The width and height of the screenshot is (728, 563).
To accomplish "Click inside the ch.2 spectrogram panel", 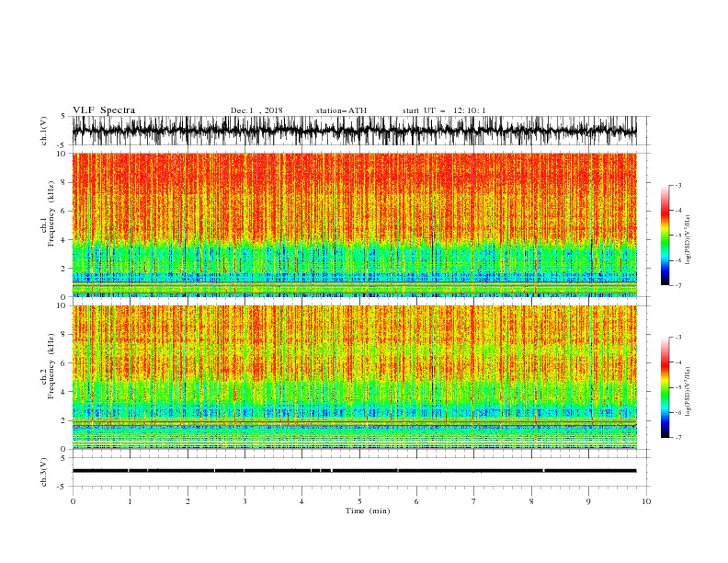I will (354, 377).
